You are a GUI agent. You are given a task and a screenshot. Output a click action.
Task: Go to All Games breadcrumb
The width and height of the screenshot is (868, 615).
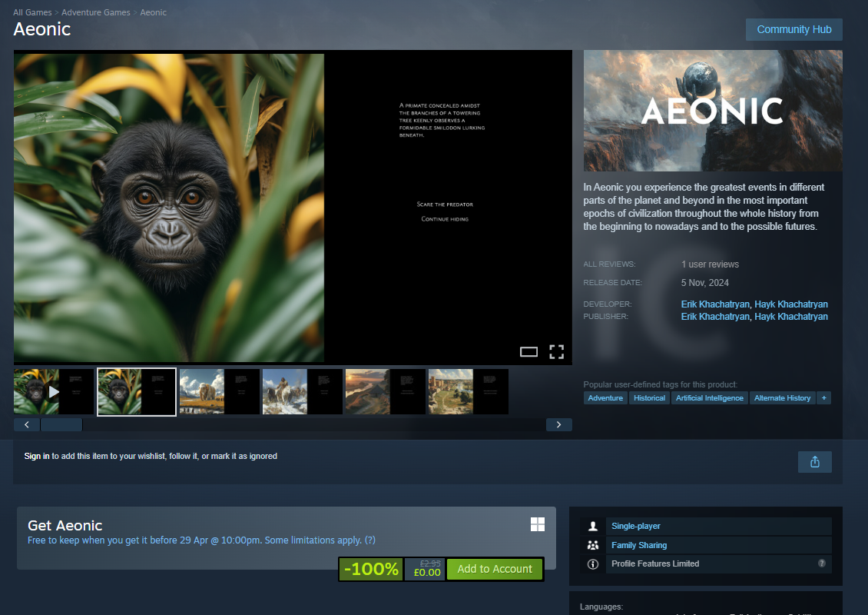[32, 12]
